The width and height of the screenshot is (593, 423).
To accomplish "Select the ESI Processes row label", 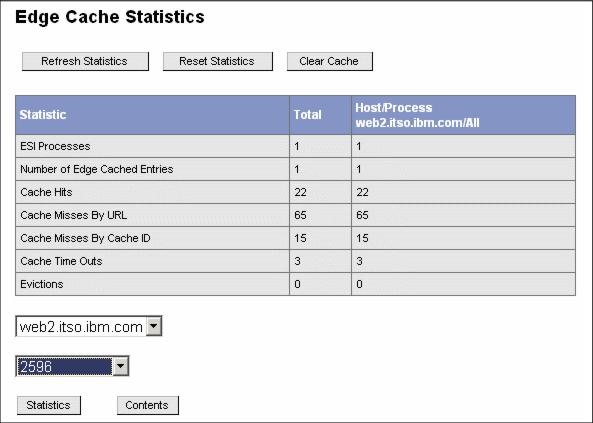I will [x=55, y=146].
